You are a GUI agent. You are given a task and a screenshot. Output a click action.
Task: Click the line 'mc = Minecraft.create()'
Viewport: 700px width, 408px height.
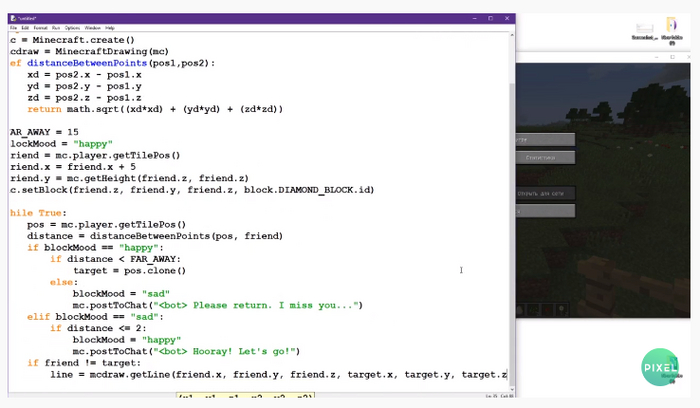click(72, 40)
